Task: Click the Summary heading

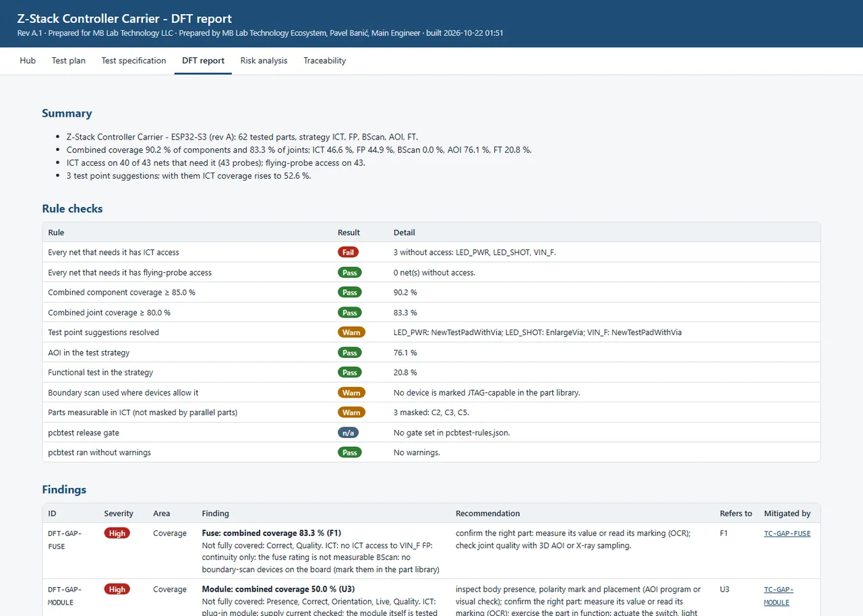Action: (x=67, y=113)
